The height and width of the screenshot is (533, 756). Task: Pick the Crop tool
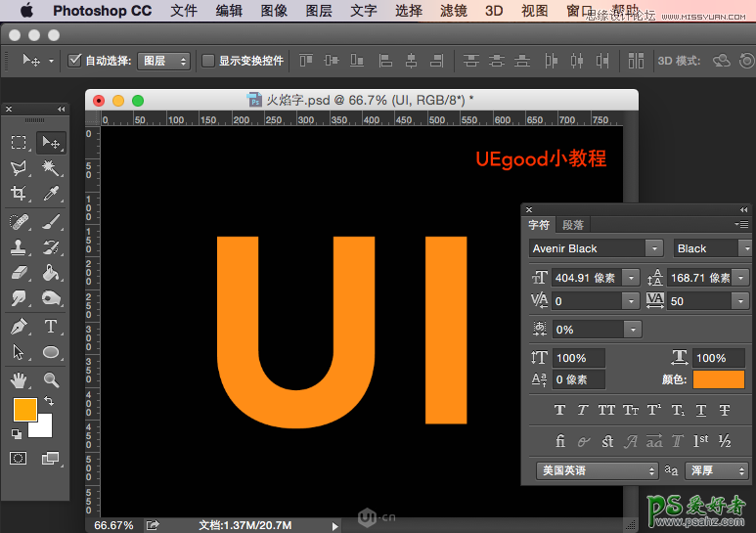[19, 194]
